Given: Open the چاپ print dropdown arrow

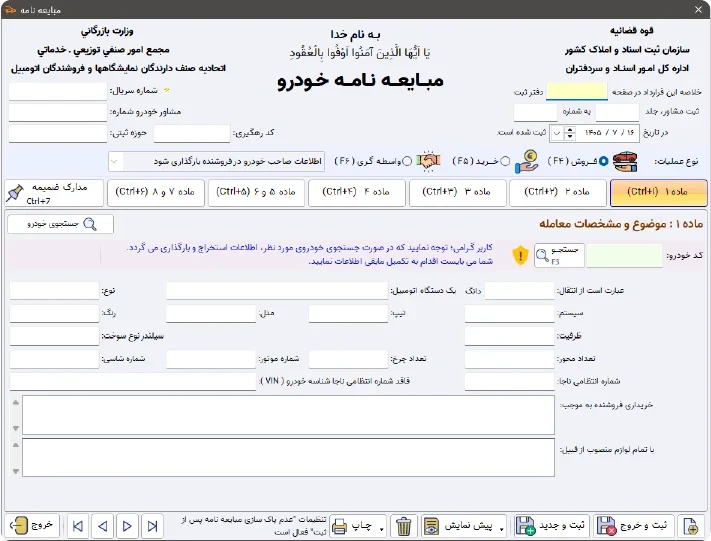Looking at the screenshot, I should pyautogui.click(x=382, y=528).
